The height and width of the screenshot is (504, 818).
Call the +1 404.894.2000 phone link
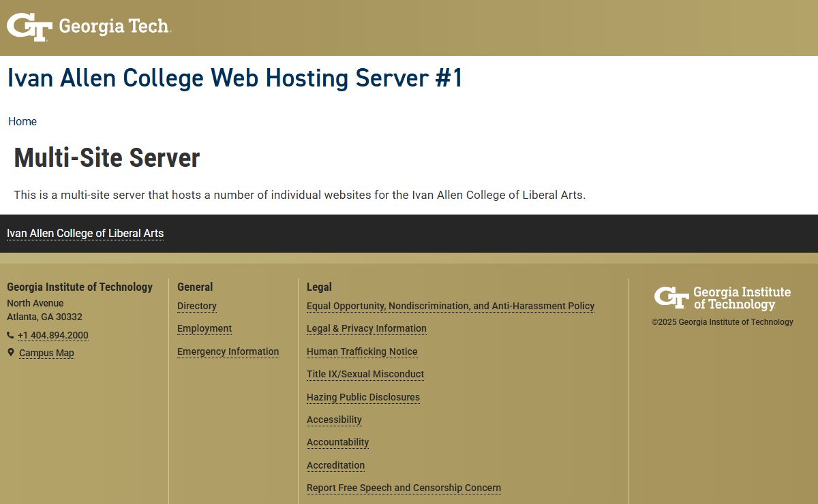pyautogui.click(x=53, y=335)
